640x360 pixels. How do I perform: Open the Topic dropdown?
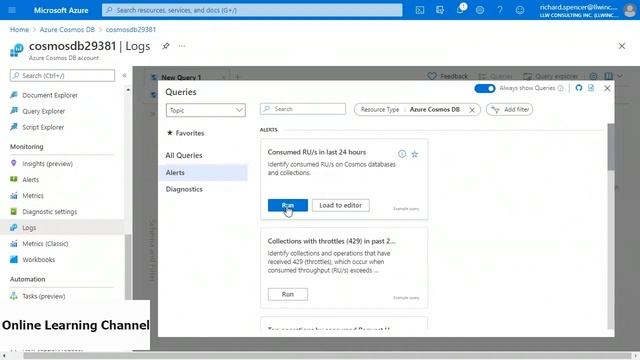(206, 110)
